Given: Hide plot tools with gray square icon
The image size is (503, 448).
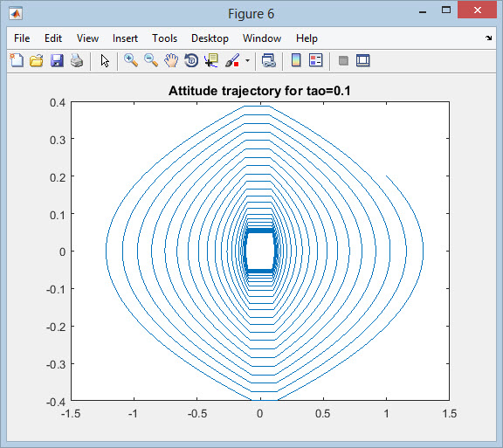Looking at the screenshot, I should click(x=343, y=60).
